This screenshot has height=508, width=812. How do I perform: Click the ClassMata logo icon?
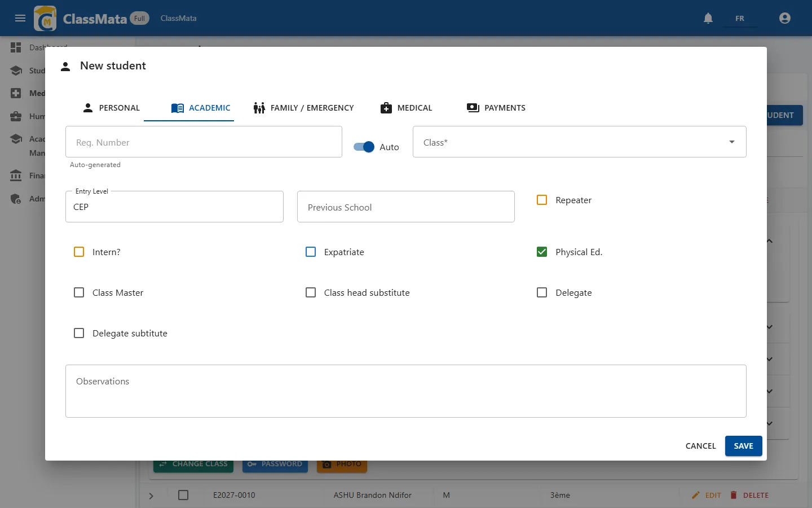(x=45, y=18)
